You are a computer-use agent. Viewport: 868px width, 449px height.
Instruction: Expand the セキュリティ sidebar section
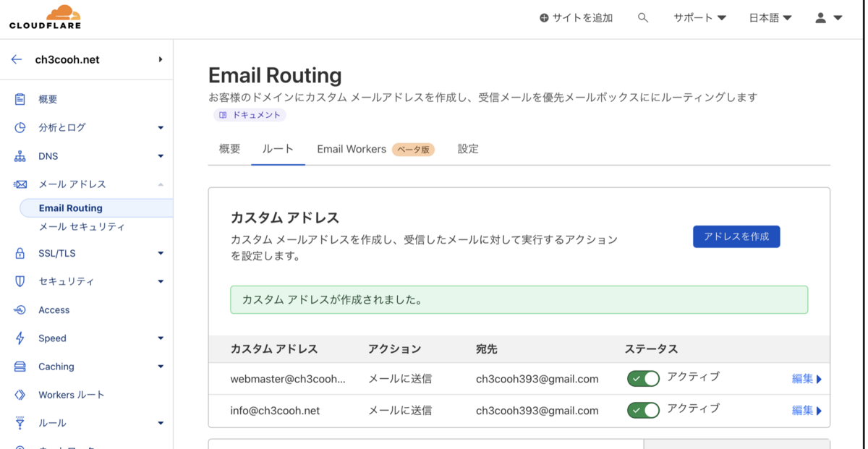[x=161, y=281]
